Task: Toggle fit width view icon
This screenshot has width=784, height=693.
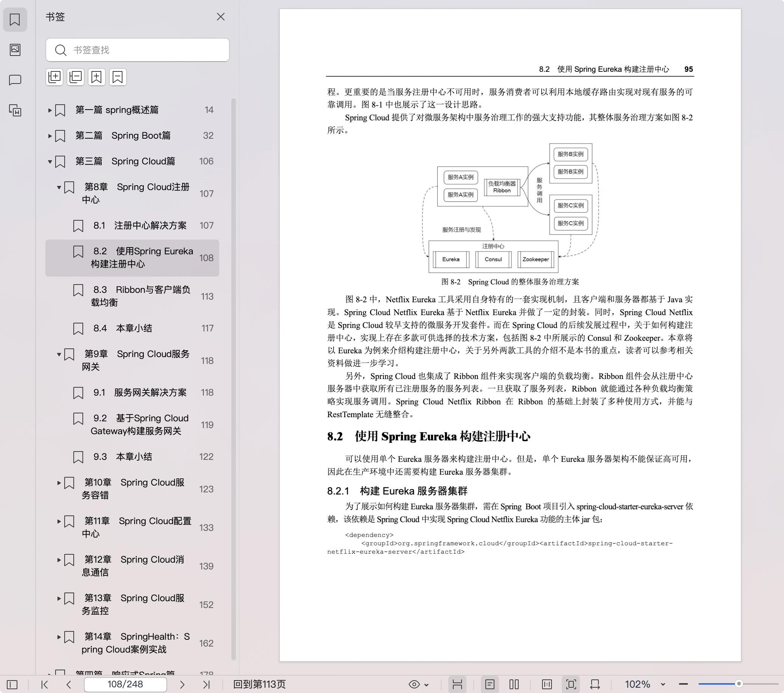Action: pos(595,685)
